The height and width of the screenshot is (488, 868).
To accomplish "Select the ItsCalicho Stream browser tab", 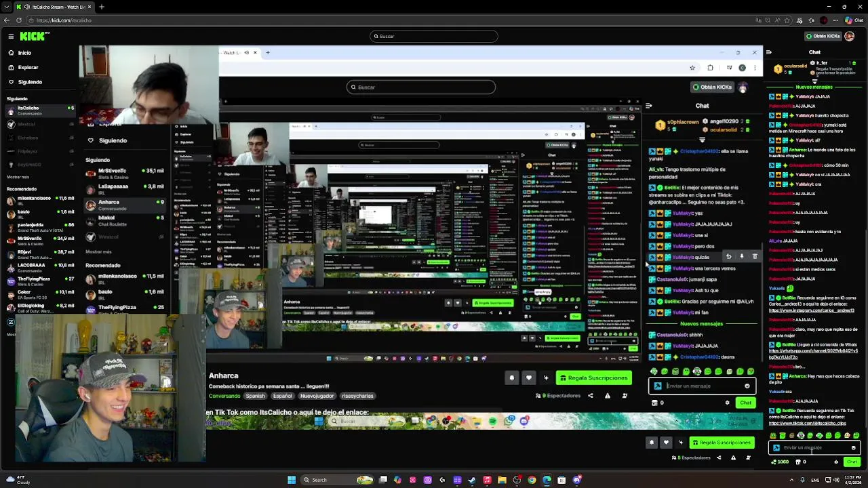I will [56, 7].
